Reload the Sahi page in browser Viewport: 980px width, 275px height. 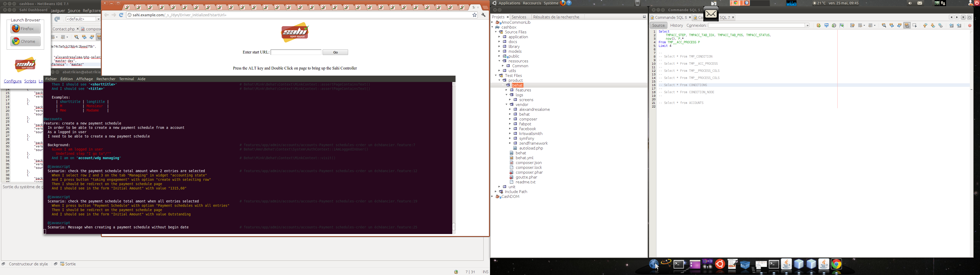pos(121,15)
